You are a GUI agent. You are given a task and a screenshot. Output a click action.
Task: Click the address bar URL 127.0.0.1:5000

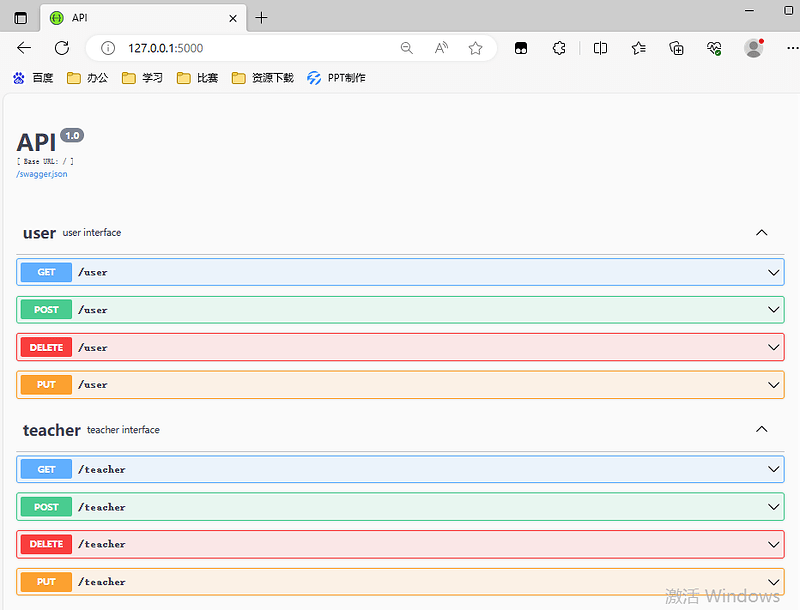pyautogui.click(x=165, y=48)
